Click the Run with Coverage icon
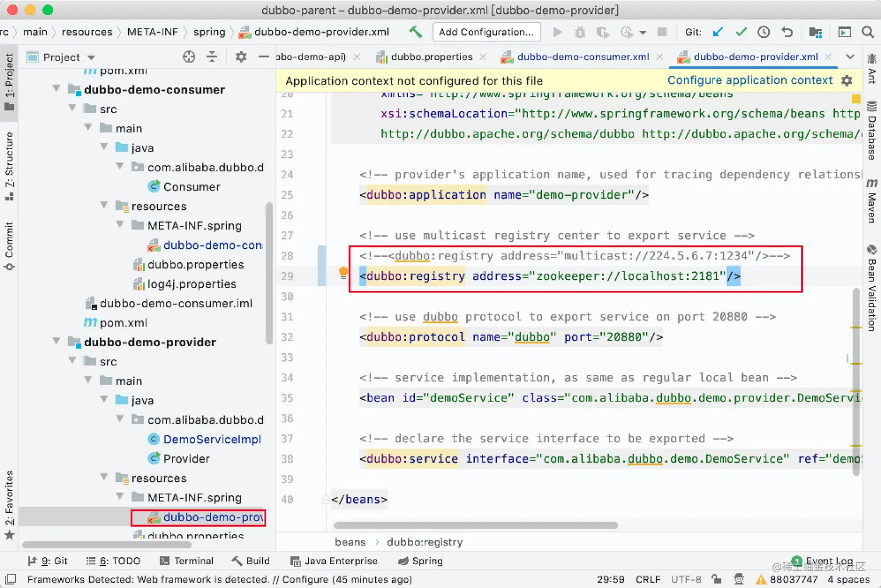Viewport: 881px width, 588px height. (x=602, y=32)
